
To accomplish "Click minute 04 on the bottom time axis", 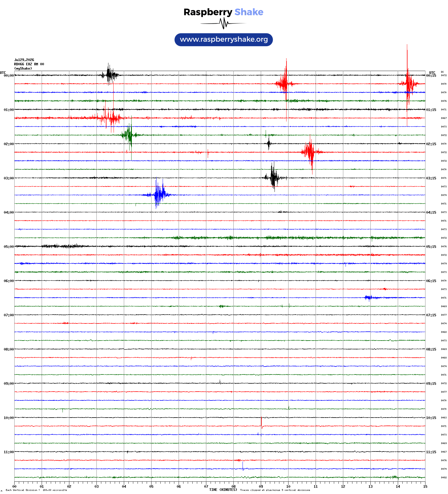I will point(124,487).
